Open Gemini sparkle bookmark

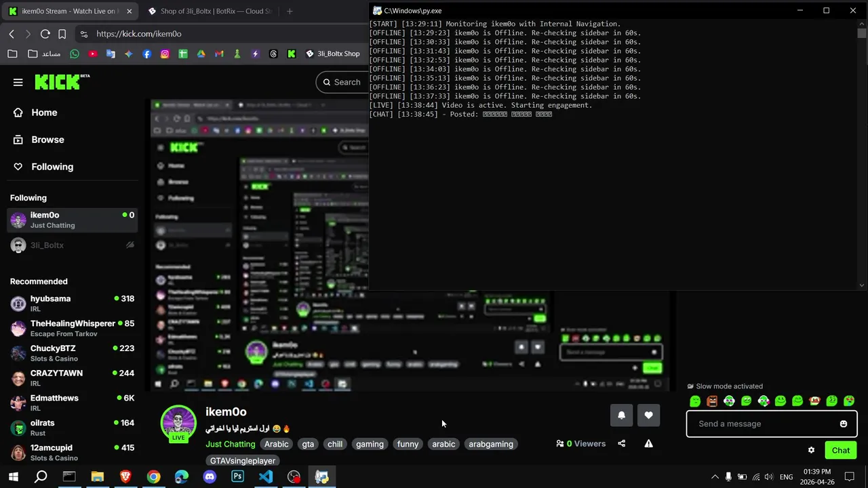129,54
